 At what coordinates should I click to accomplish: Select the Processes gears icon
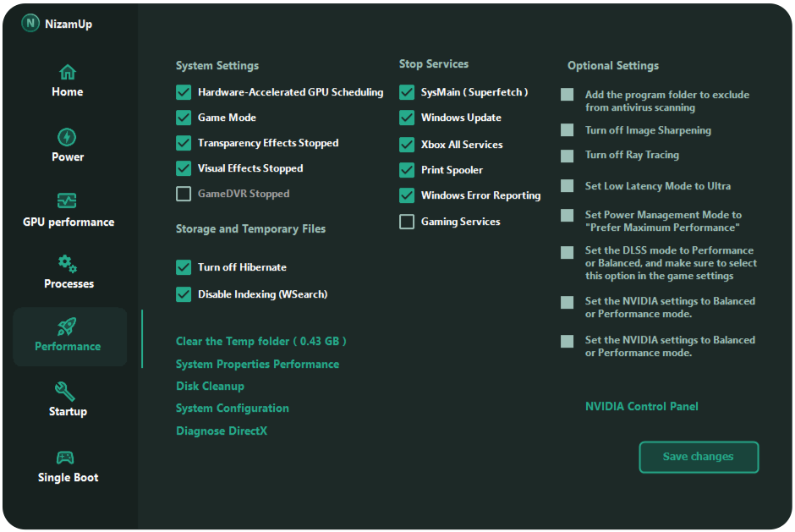click(x=68, y=264)
